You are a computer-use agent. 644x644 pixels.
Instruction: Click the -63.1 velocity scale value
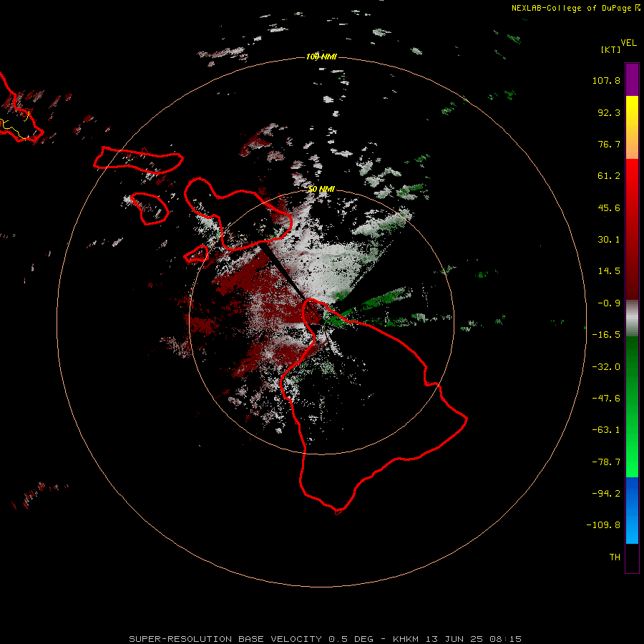coord(606,430)
